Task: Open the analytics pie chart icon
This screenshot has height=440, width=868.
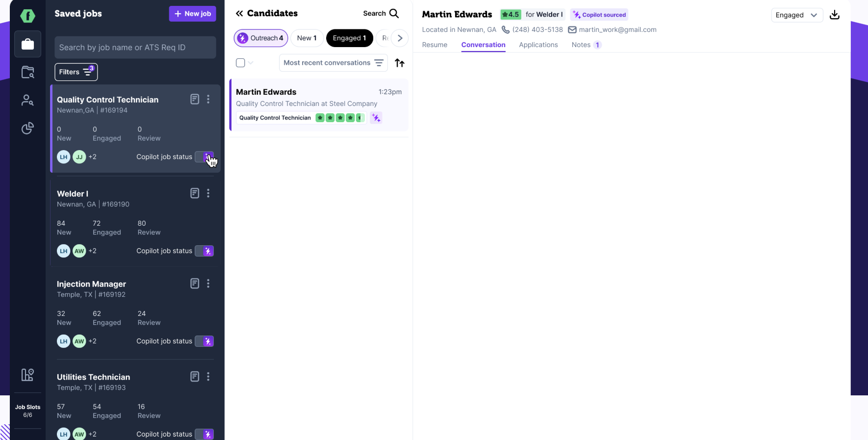Action: pyautogui.click(x=27, y=129)
